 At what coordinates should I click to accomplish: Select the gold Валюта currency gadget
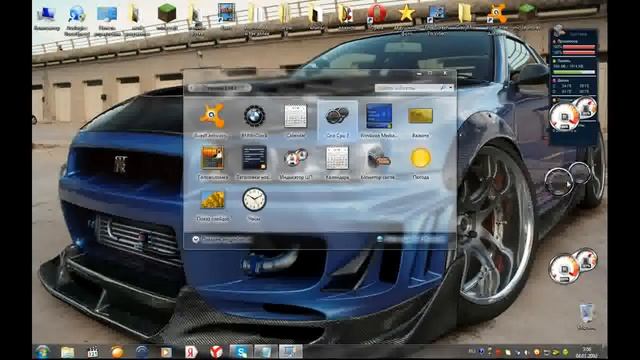click(x=420, y=120)
